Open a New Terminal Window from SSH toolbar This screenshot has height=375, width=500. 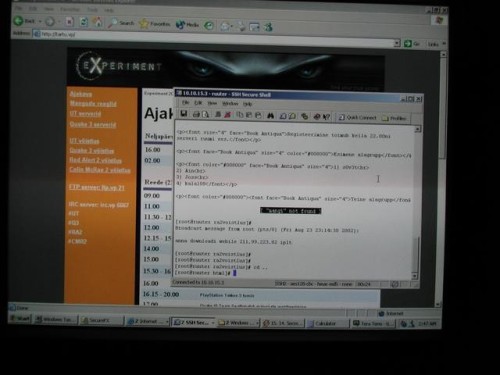pyautogui.click(x=283, y=116)
